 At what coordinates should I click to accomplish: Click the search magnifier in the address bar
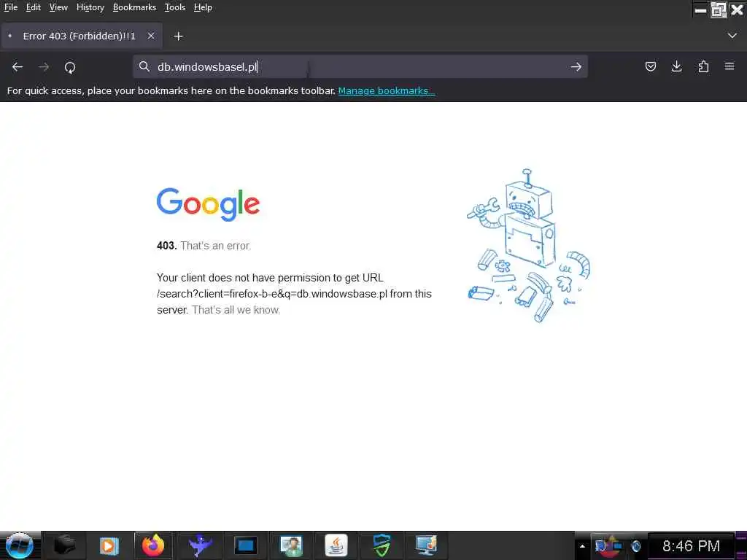click(144, 66)
